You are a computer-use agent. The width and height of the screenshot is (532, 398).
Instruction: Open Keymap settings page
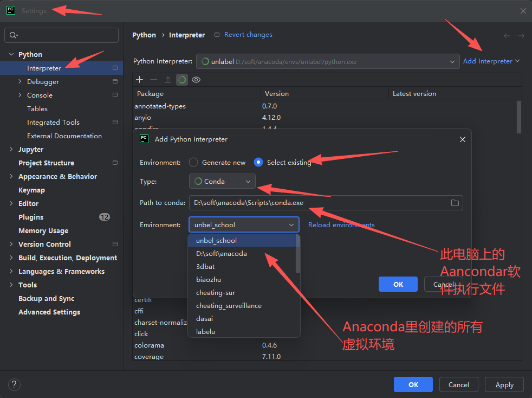[31, 190]
